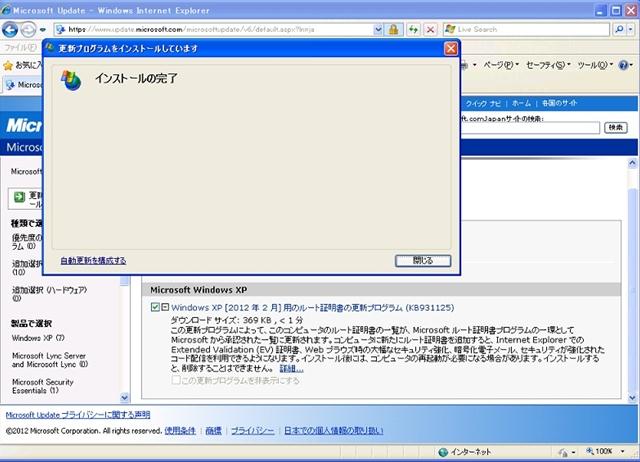The image size is (640, 462).
Task: Check この更新プログラムを非表示にする checkbox
Action: tap(176, 380)
